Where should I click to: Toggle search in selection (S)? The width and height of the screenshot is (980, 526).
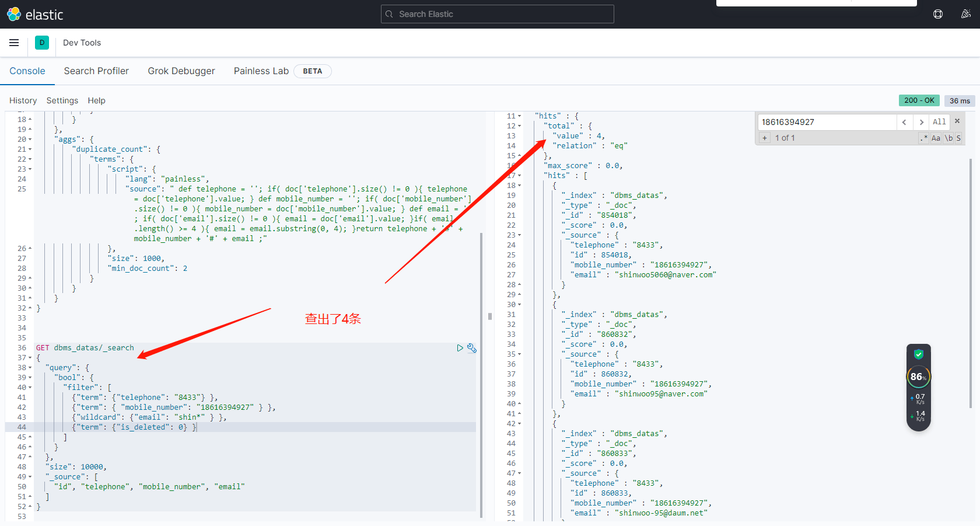pyautogui.click(x=958, y=138)
